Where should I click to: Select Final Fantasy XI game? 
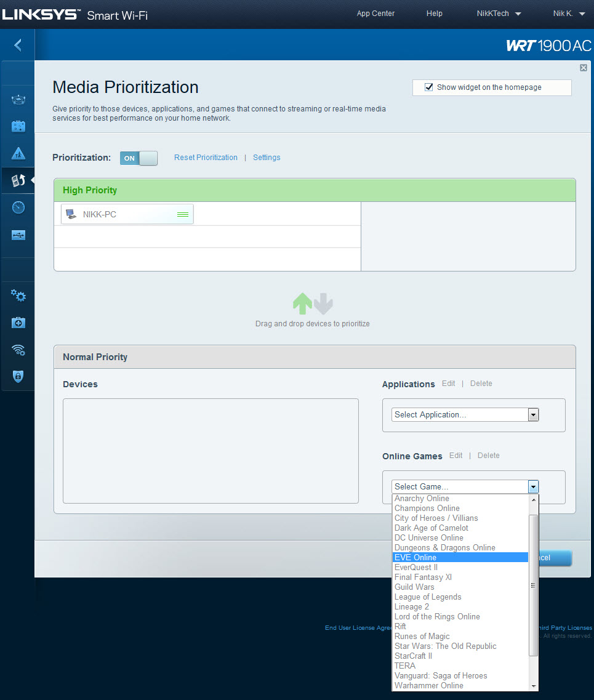tap(460, 577)
